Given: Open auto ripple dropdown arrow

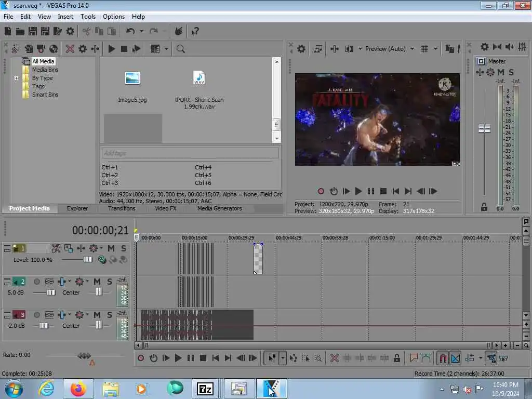Looking at the screenshot, I should click(481, 358).
